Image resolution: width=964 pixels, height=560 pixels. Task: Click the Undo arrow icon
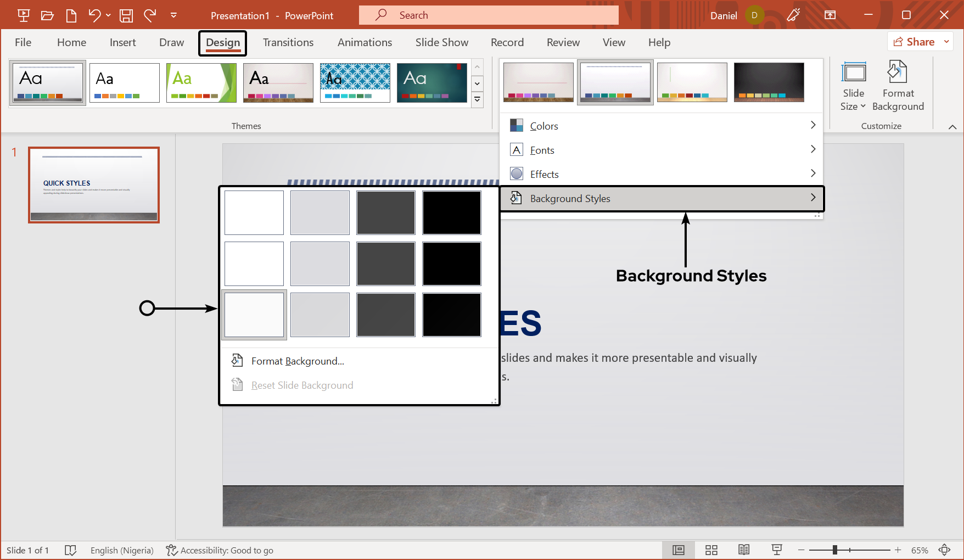[94, 15]
